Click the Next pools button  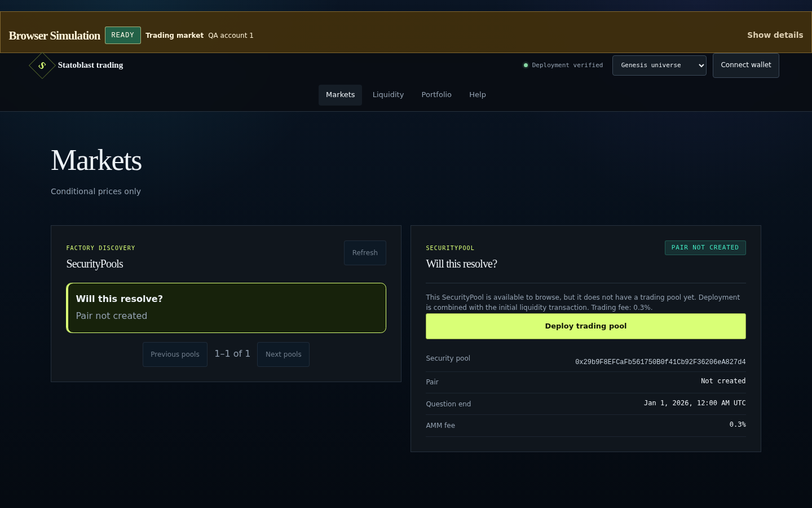click(x=283, y=354)
